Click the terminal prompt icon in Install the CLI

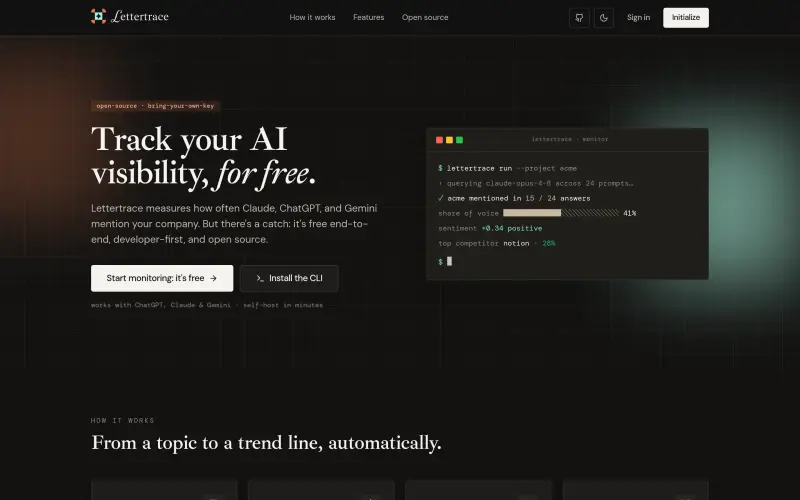[260, 278]
